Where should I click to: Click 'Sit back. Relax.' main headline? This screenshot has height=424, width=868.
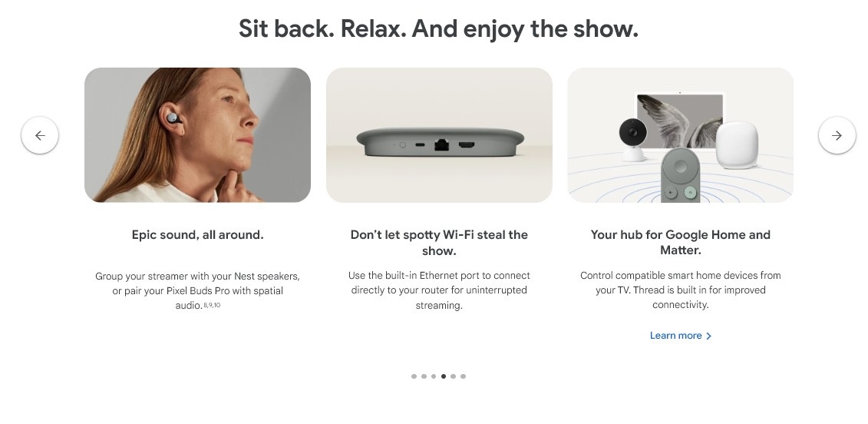pyautogui.click(x=438, y=29)
